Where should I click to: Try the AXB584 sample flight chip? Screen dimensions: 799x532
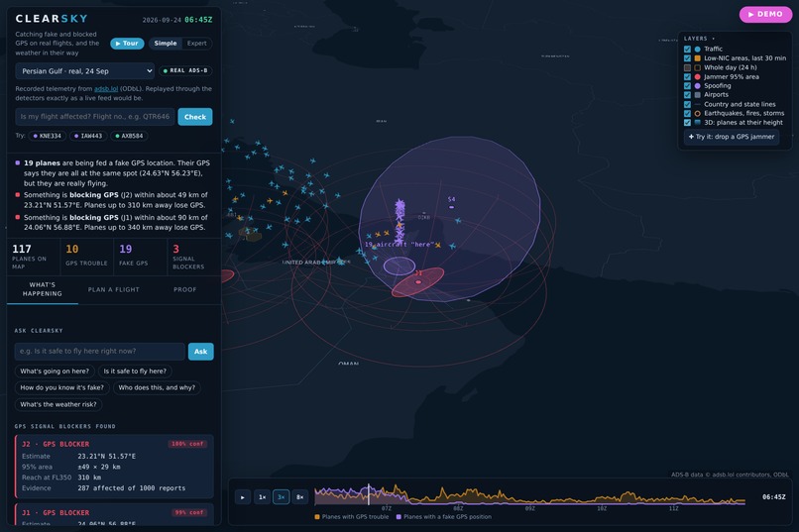(x=129, y=136)
